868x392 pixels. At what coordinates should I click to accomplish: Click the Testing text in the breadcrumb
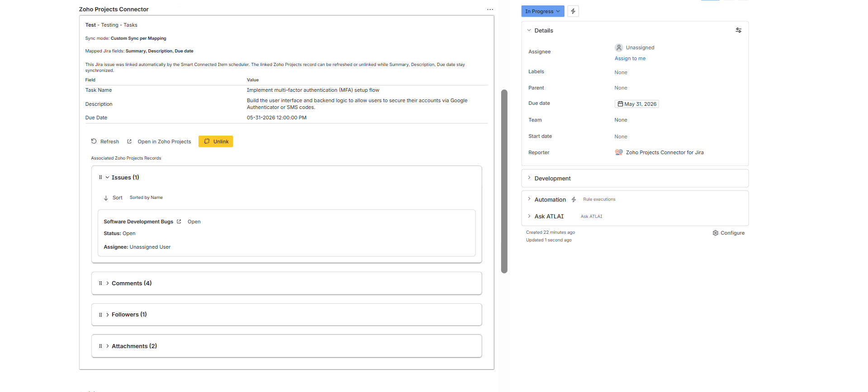pos(109,25)
